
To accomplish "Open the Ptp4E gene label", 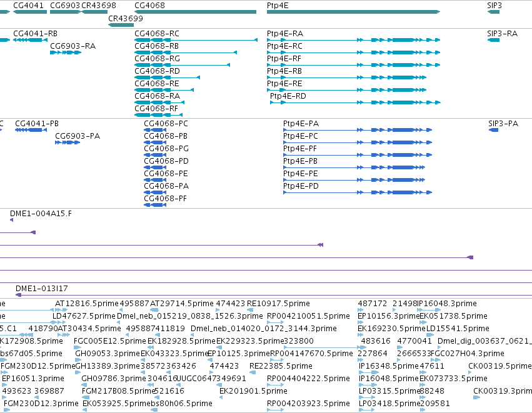I will (x=278, y=6).
